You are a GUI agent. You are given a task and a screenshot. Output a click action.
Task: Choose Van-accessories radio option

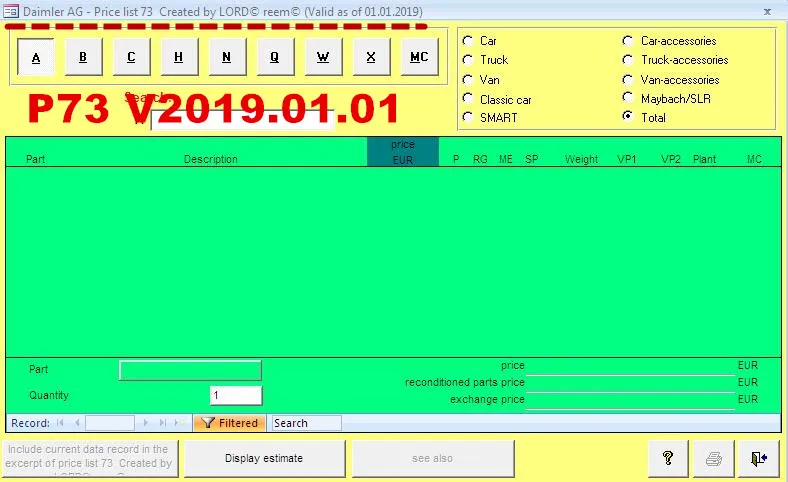[628, 79]
